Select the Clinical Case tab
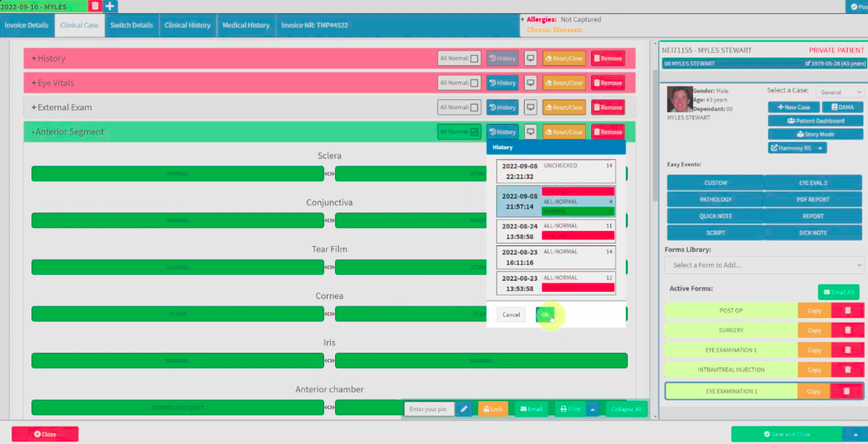868x444 pixels. (x=79, y=25)
